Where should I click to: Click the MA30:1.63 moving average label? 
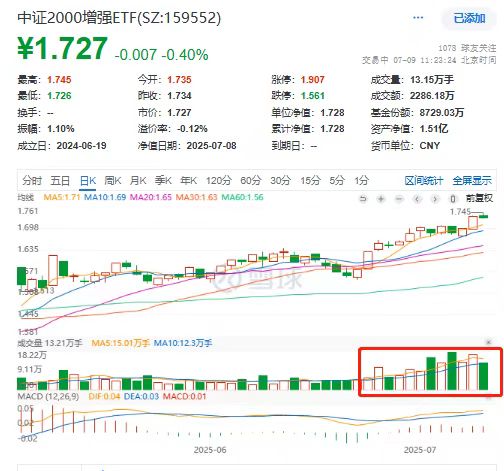point(197,197)
